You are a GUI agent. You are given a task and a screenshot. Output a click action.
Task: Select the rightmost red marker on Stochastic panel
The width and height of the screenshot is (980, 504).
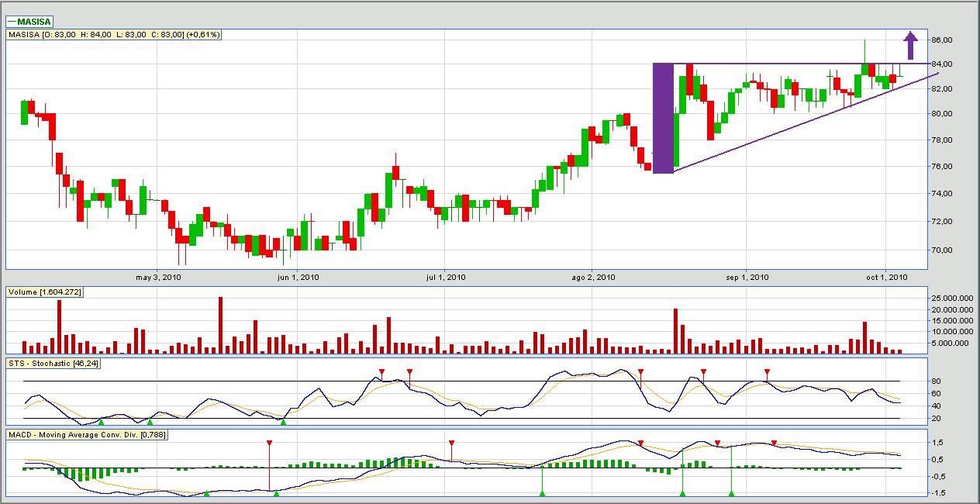pos(767,373)
